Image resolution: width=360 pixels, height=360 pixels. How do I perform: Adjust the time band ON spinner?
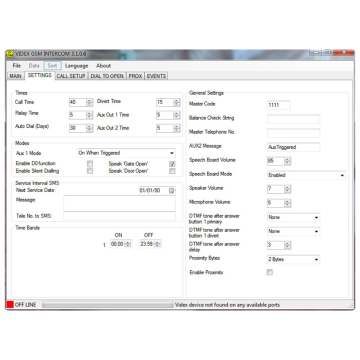[x=128, y=244]
